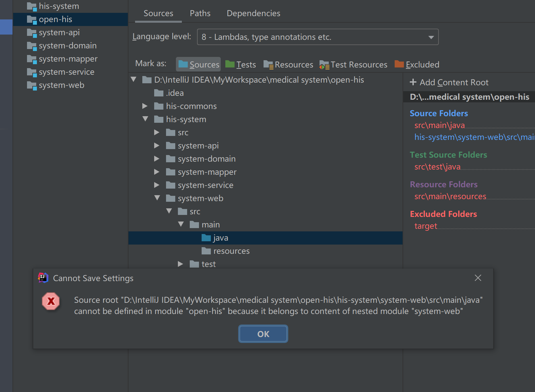Click the plus icon for Add Content Root
The image size is (535, 392).
[x=413, y=82]
